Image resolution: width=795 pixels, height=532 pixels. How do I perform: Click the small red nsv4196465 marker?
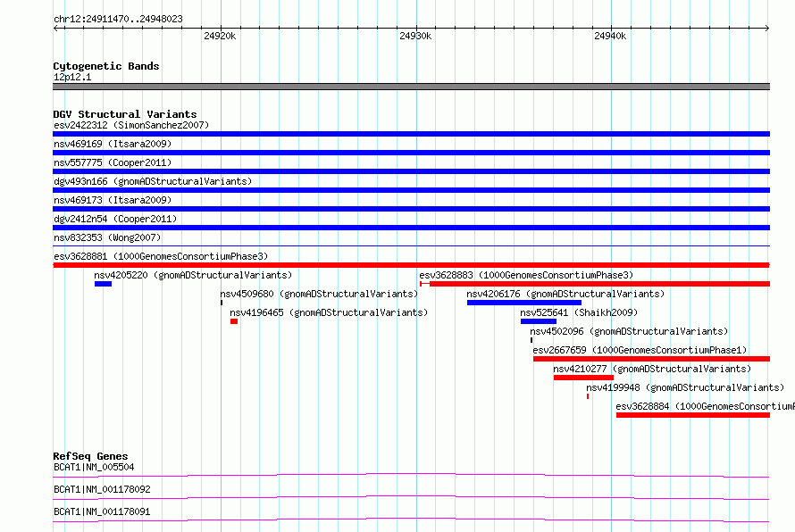(x=234, y=321)
